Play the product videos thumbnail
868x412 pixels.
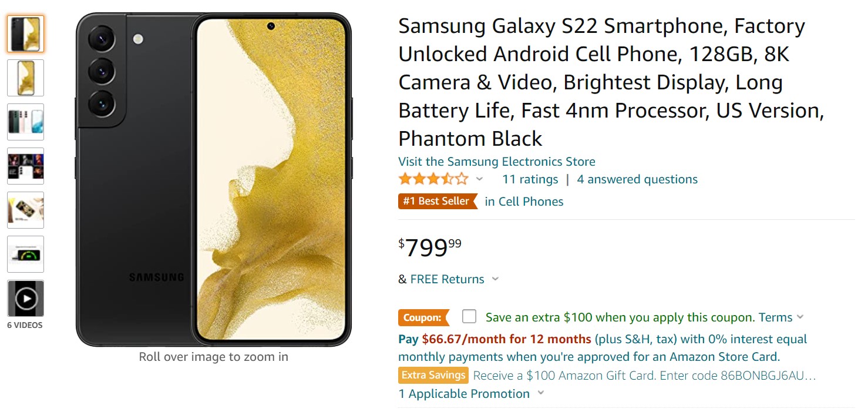click(25, 299)
